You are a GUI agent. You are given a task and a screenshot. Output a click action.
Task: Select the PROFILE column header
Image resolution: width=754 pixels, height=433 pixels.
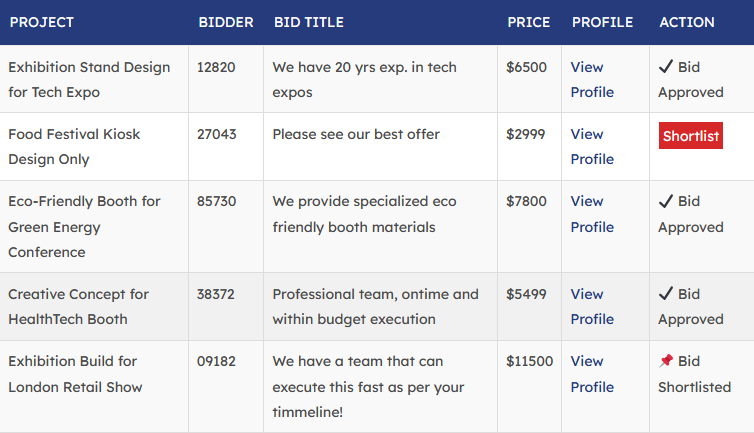coord(602,22)
